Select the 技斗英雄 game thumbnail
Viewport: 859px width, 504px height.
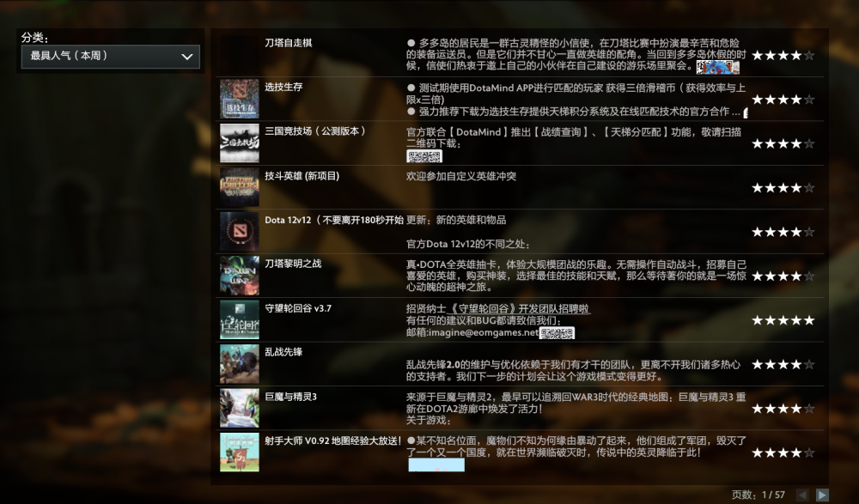click(x=240, y=187)
